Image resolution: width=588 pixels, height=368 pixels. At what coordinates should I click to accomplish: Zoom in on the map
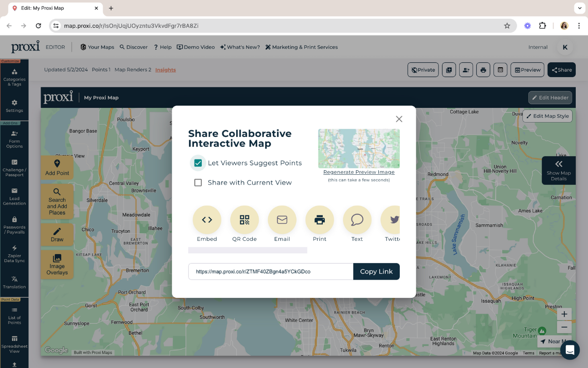click(x=564, y=314)
